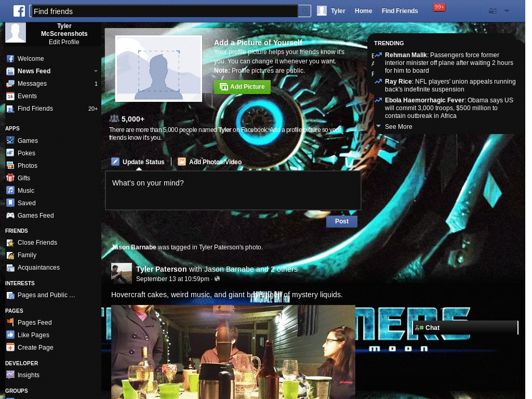The height and width of the screenshot is (399, 532).
Task: Click the Events calendar icon
Action: pyautogui.click(x=10, y=96)
